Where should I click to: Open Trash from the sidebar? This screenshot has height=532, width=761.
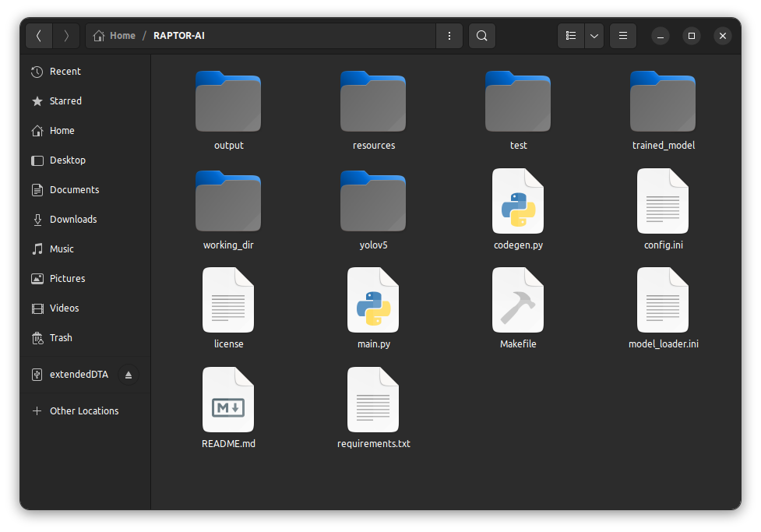[61, 338]
